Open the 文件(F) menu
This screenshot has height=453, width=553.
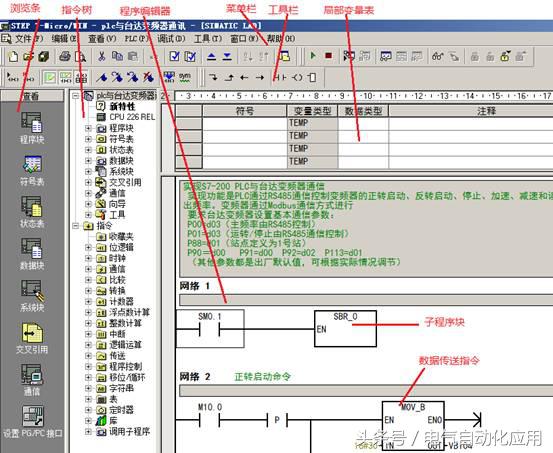click(29, 38)
